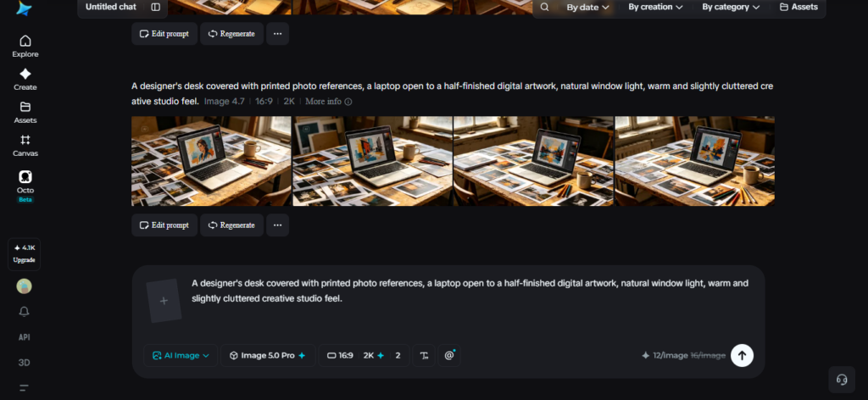Open the text style tool icon

424,356
